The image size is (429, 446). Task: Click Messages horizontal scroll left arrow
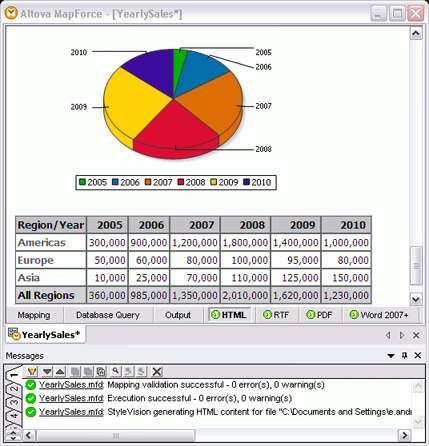(28, 435)
